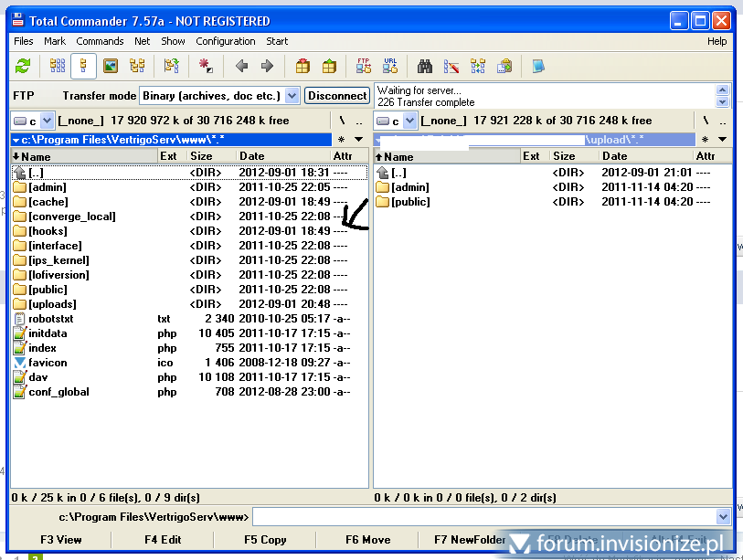This screenshot has height=560, width=743.
Task: Click the Pack files gift-box icon
Action: coord(303,66)
